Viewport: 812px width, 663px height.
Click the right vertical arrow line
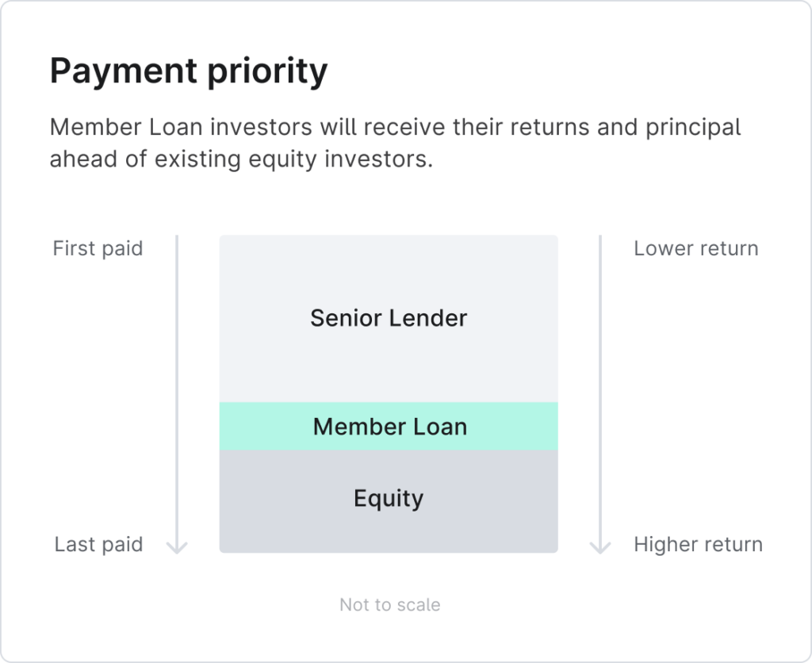pos(600,393)
